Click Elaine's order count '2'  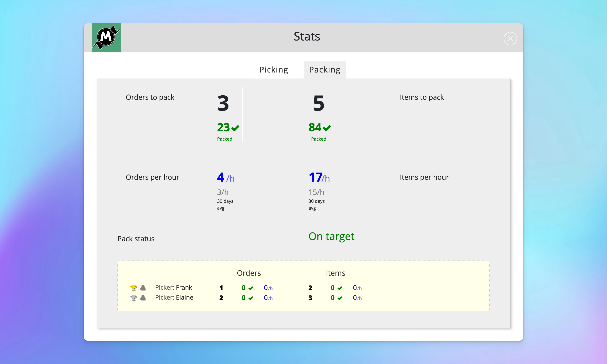tap(221, 298)
